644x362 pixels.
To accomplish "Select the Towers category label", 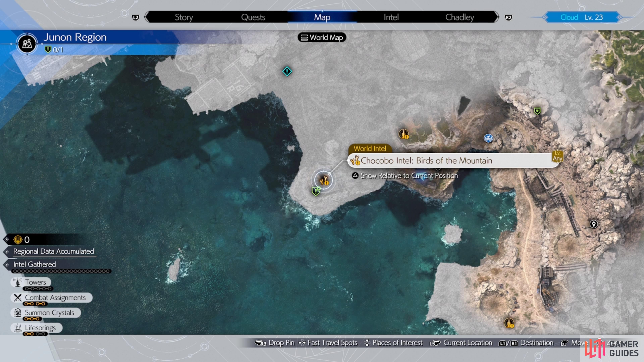I will coord(36,282).
